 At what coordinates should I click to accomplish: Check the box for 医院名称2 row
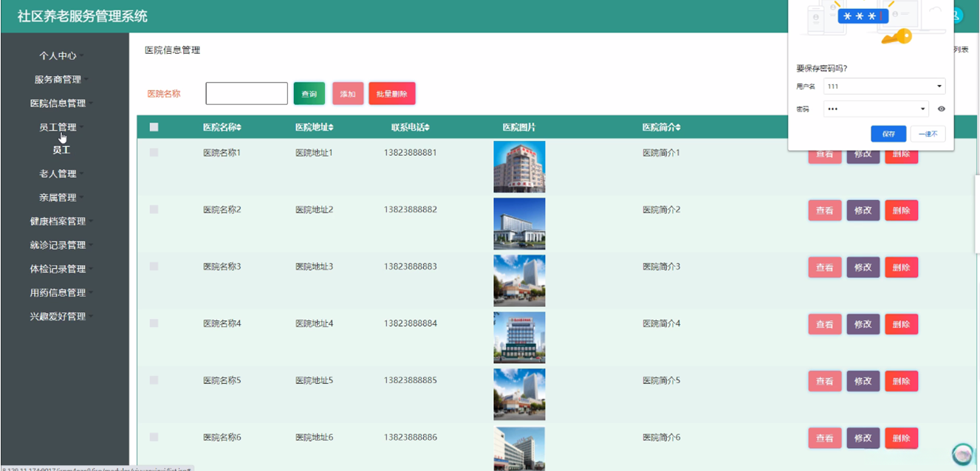coord(154,210)
